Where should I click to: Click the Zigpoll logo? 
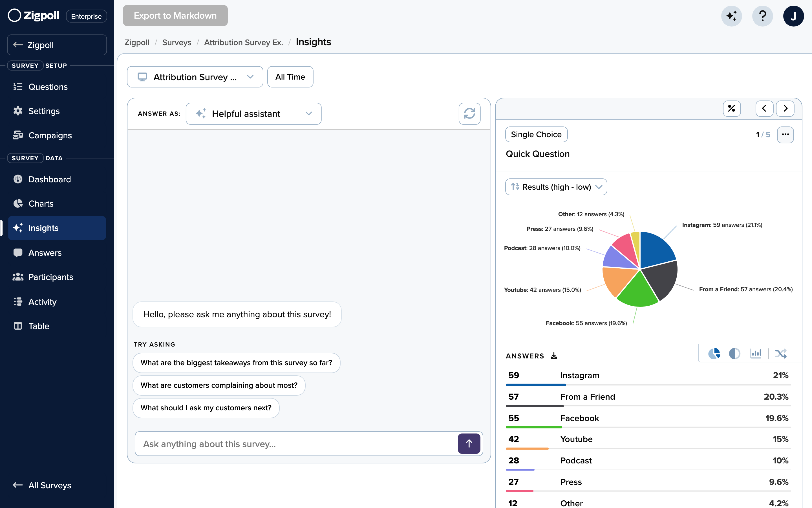tap(34, 16)
